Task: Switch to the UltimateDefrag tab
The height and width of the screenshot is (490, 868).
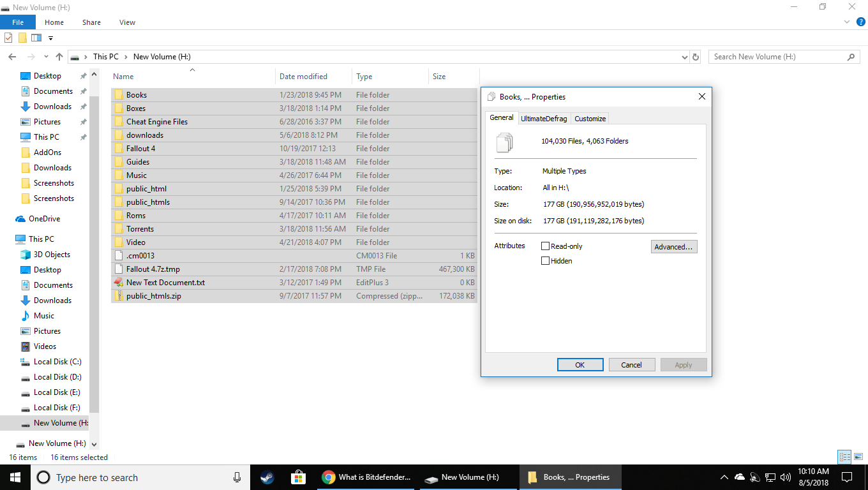Action: (x=544, y=119)
